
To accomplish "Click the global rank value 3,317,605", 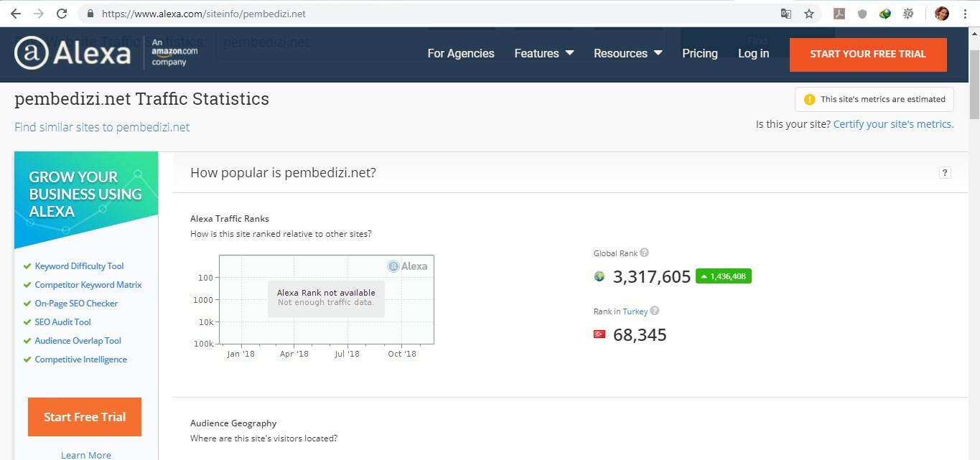I will pyautogui.click(x=652, y=276).
